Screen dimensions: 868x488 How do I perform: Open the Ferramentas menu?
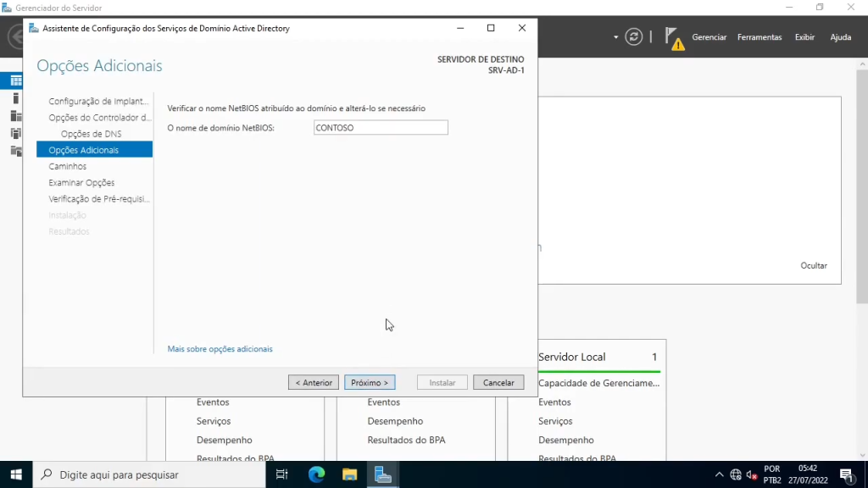759,37
